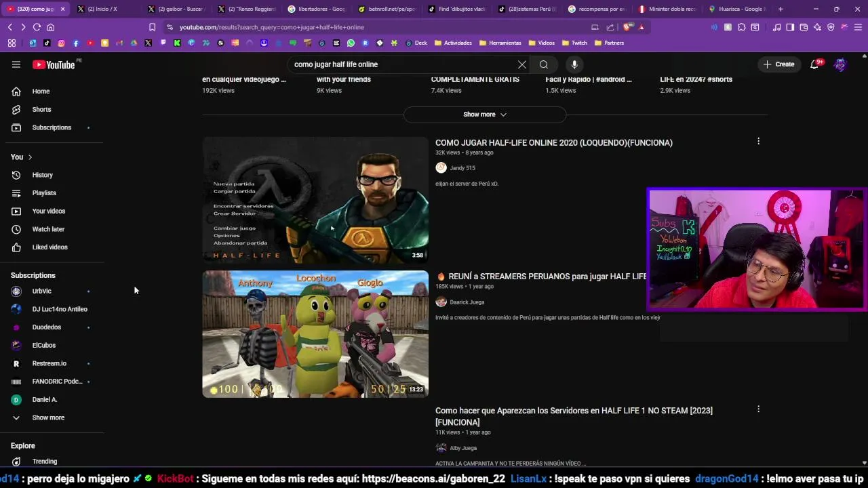This screenshot has height=488, width=868.
Task: Open the Brave Wallet icon
Action: (804, 27)
